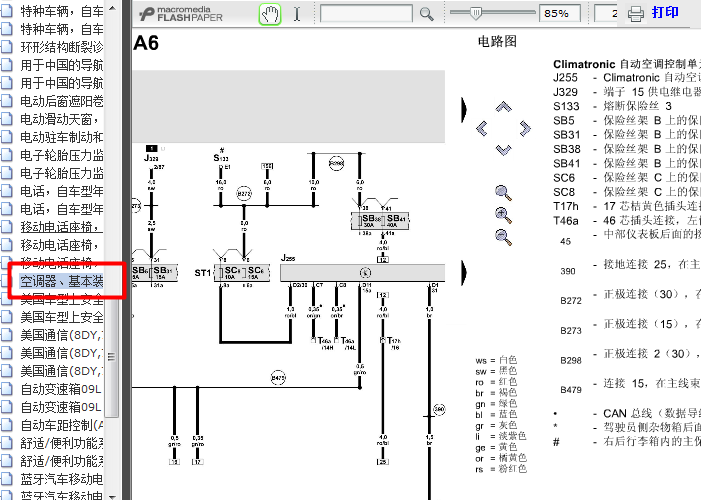Open the 空调器、基本装 document entry
The width and height of the screenshot is (701, 500).
click(62, 282)
